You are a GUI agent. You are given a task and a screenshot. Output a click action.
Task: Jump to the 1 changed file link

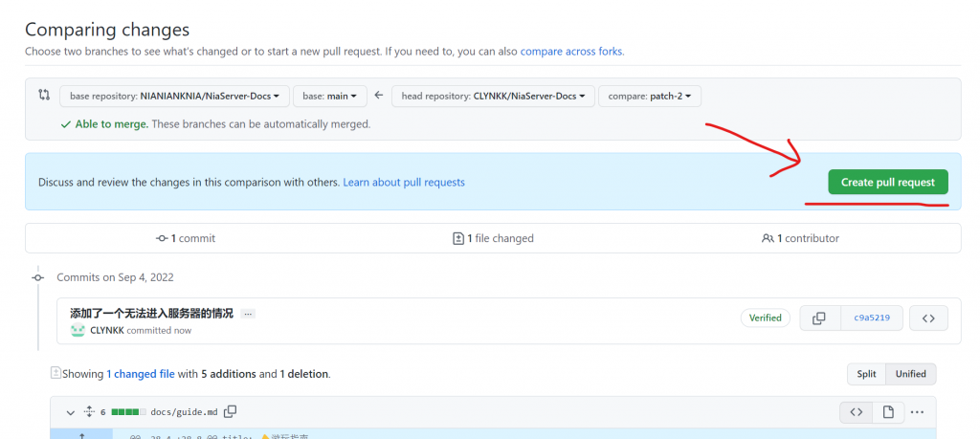[x=140, y=374]
